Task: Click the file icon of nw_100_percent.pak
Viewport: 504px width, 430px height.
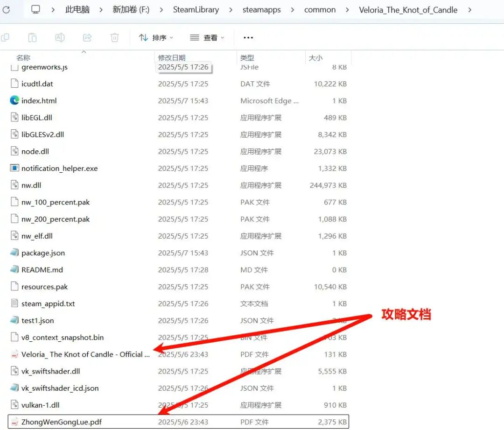Action: (x=14, y=202)
